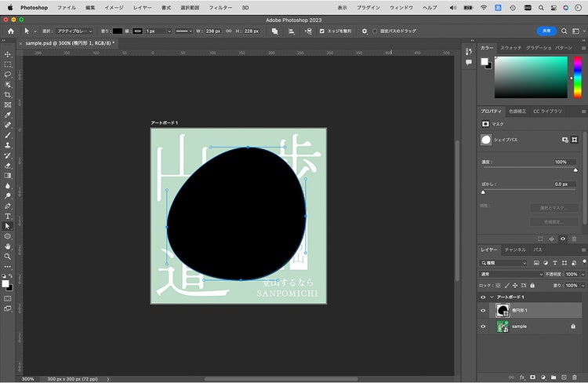The width and height of the screenshot is (588, 383).
Task: Select the Ellipse shape tool
Action: coord(8,236)
